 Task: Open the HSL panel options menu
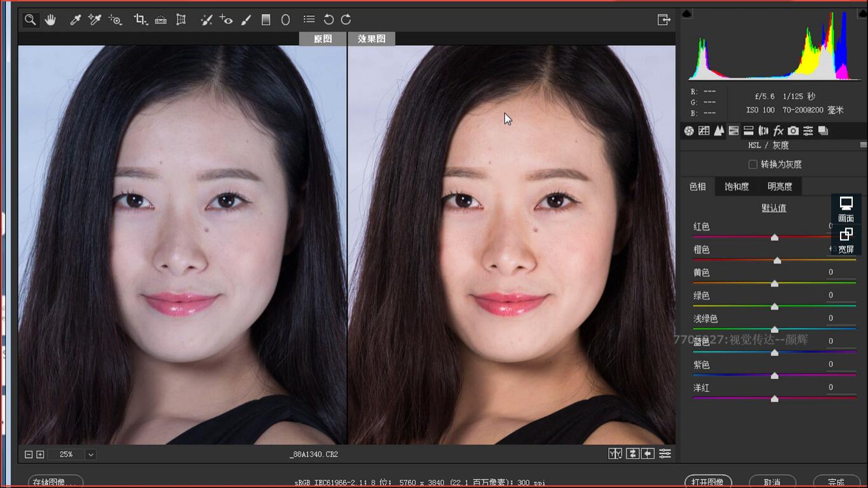click(863, 146)
